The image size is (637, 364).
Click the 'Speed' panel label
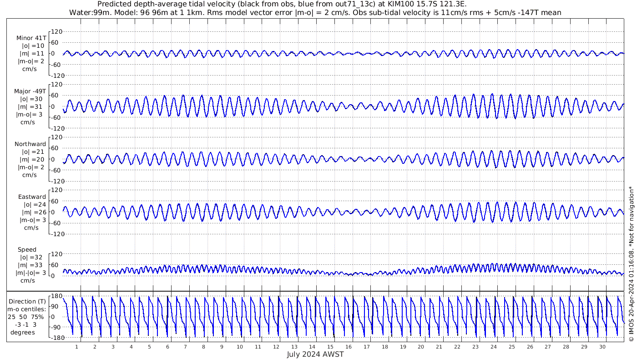(x=27, y=249)
